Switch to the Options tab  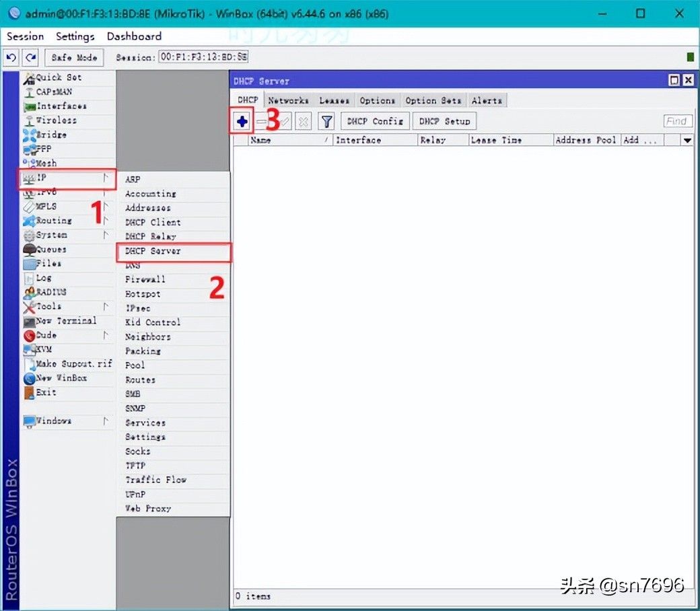[x=377, y=100]
